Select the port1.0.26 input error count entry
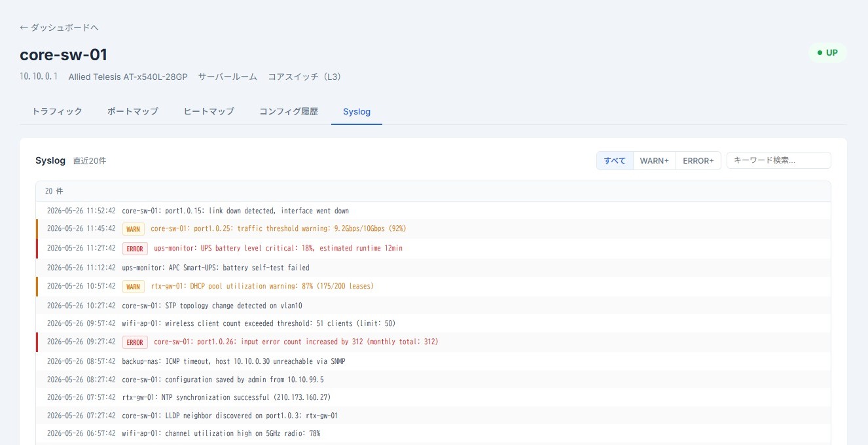Viewport: 868px width, 445px height. coord(433,342)
